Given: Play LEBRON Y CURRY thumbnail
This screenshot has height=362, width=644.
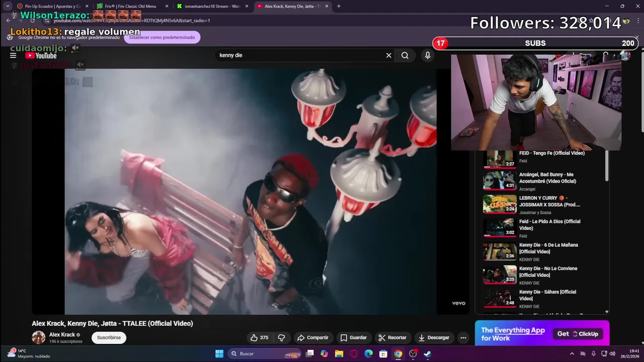Looking at the screenshot, I should (x=500, y=204).
